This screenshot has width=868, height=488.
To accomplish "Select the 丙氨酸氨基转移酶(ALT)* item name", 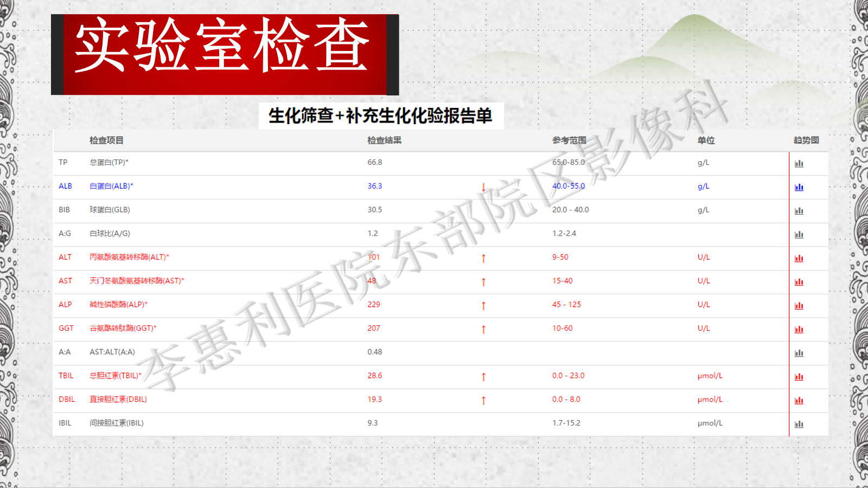I will point(129,257).
